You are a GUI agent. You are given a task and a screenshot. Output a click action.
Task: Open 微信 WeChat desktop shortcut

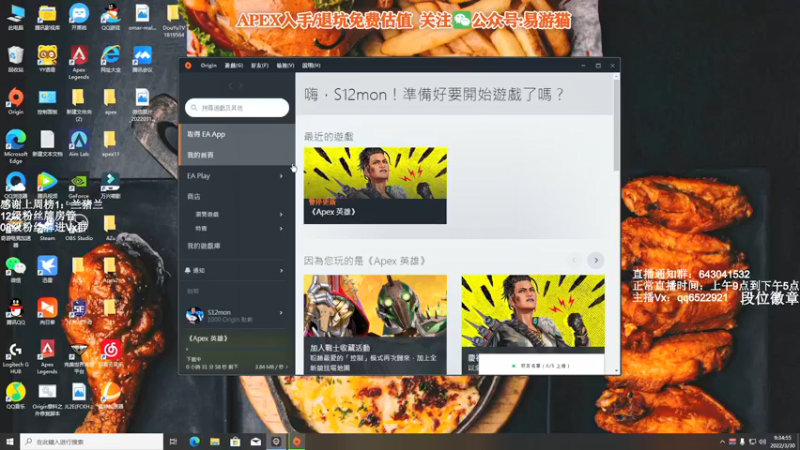(x=16, y=270)
